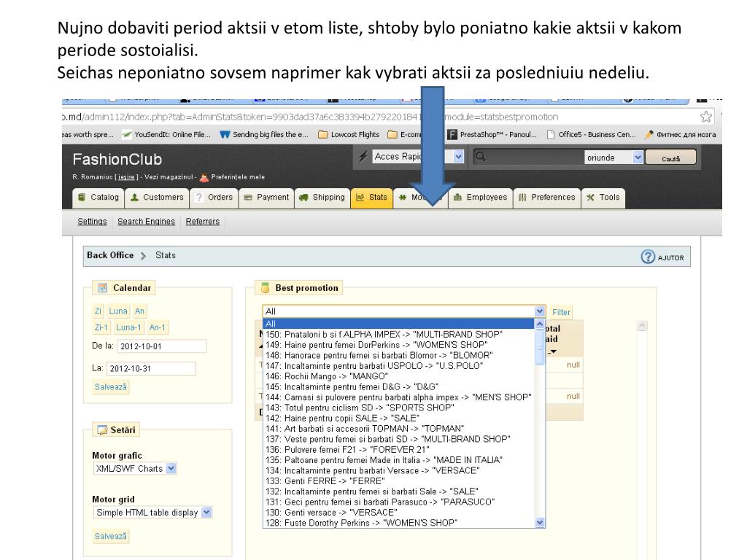Select promotion 143 SPORTS SHOP option
Viewport: 747px width, 560px height.
[x=399, y=408]
